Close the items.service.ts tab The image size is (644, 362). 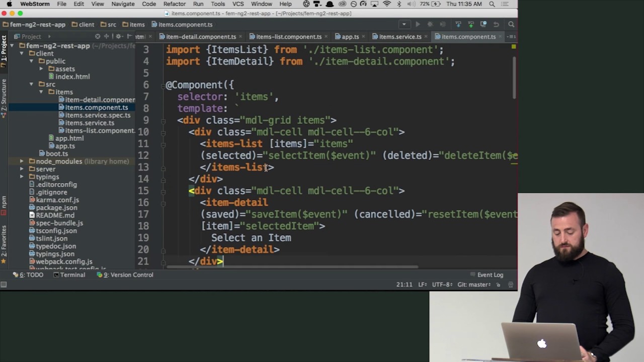[x=426, y=37]
